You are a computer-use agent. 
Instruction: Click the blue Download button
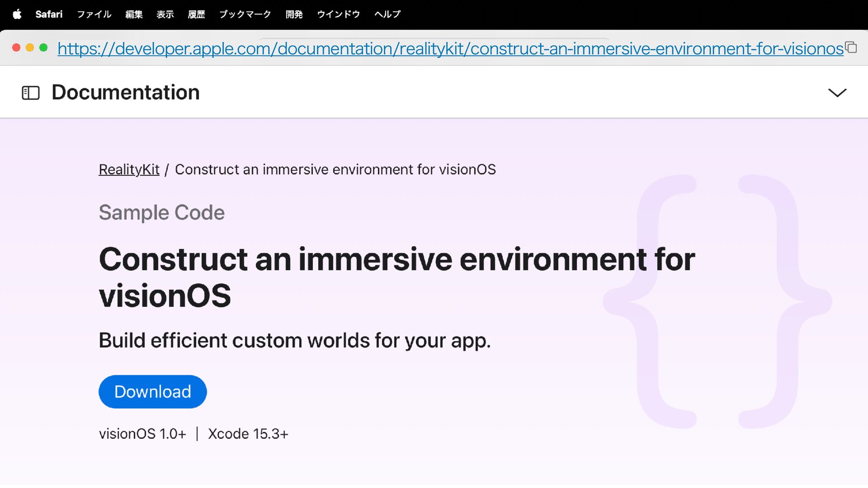(152, 392)
